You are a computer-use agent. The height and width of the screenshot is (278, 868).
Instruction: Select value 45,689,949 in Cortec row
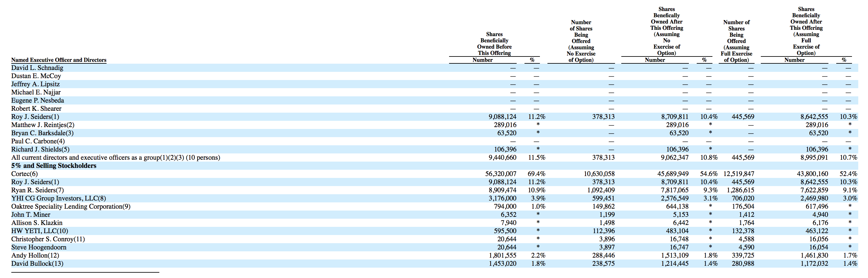tap(673, 174)
